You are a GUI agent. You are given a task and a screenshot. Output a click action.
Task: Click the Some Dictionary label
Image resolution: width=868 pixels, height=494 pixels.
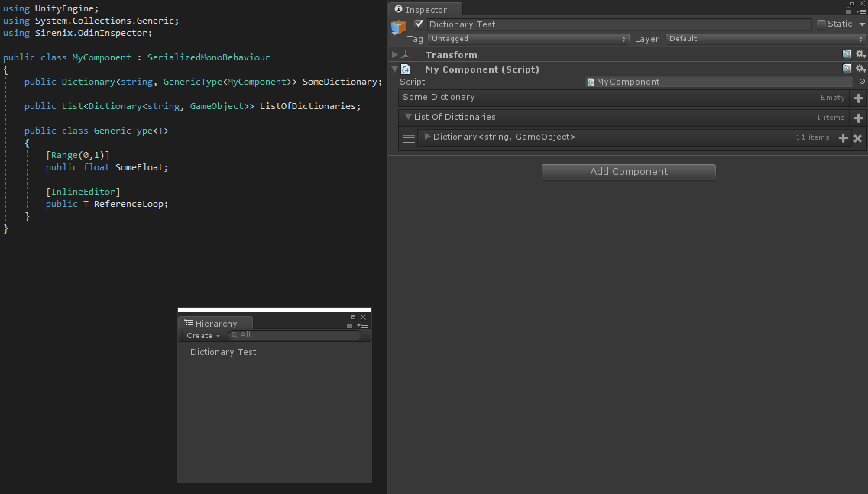coord(439,97)
